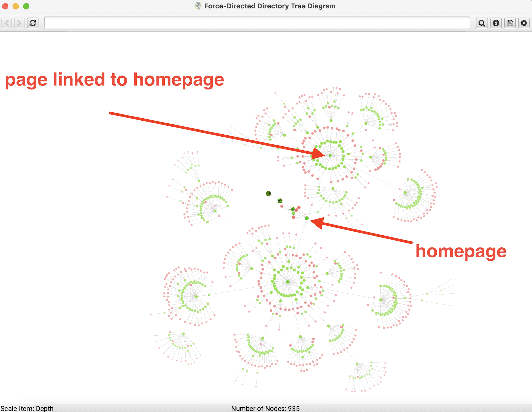Select the homepage node in the diagram
The width and height of the screenshot is (532, 412).
307,218
